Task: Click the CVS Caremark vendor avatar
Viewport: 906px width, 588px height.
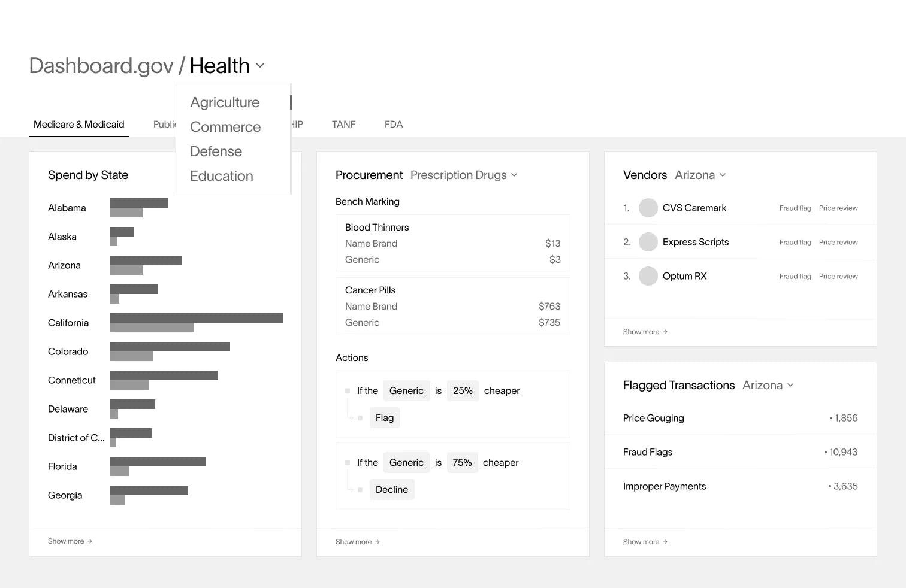Action: [648, 208]
